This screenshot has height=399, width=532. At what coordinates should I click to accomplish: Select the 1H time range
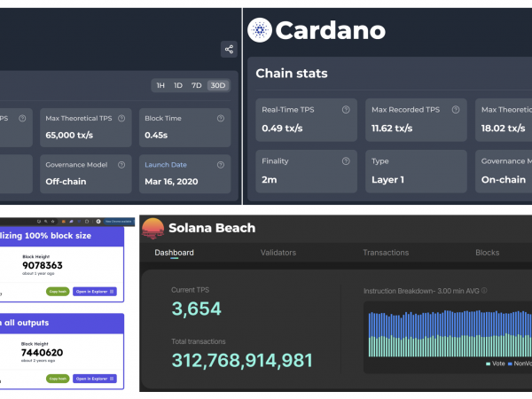(x=160, y=85)
